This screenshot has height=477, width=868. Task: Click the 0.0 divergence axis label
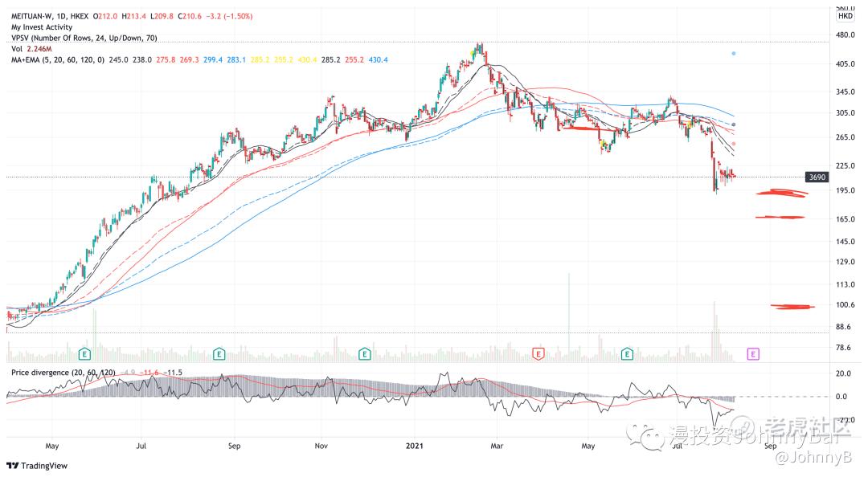(x=841, y=397)
